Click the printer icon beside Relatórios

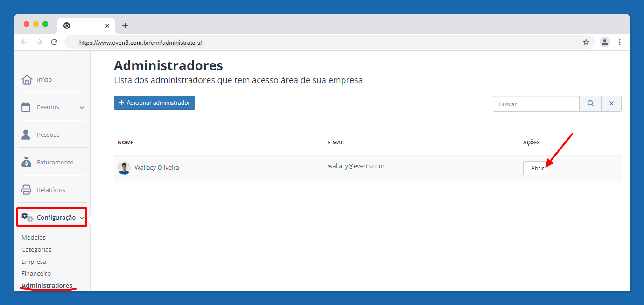tap(27, 190)
